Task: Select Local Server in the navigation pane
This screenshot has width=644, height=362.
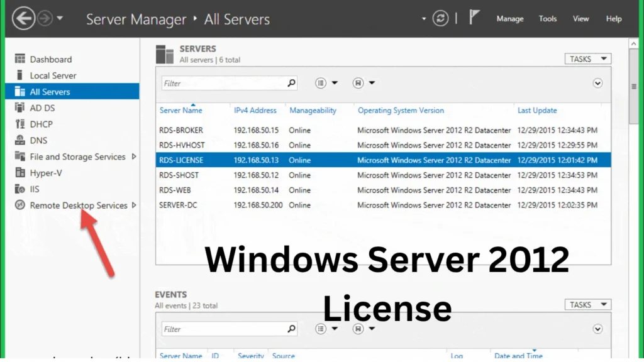Action: point(53,75)
